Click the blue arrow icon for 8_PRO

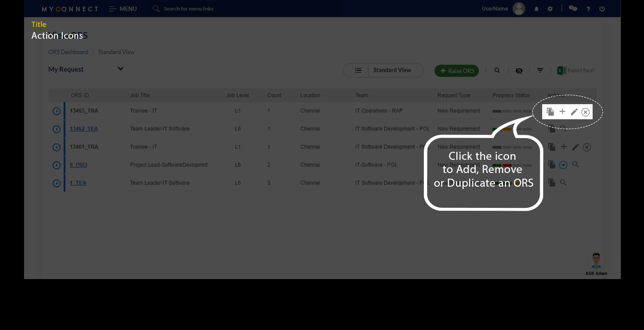pyautogui.click(x=563, y=165)
